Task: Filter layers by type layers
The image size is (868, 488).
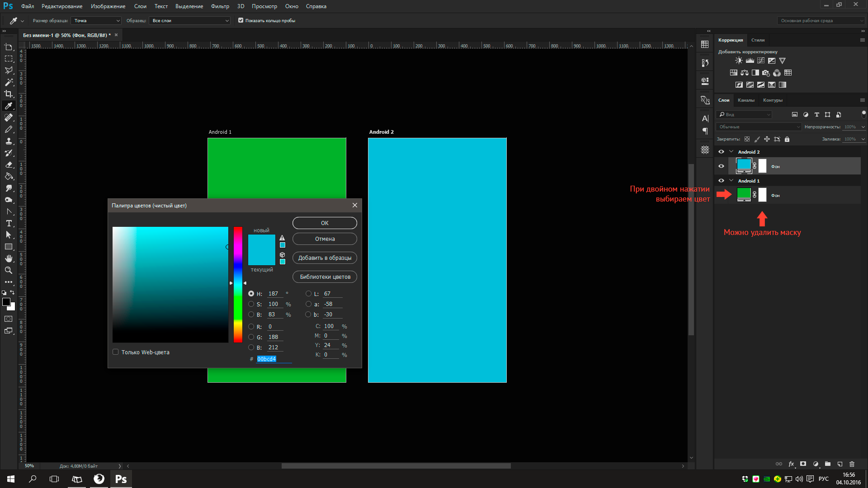Action: tap(816, 115)
